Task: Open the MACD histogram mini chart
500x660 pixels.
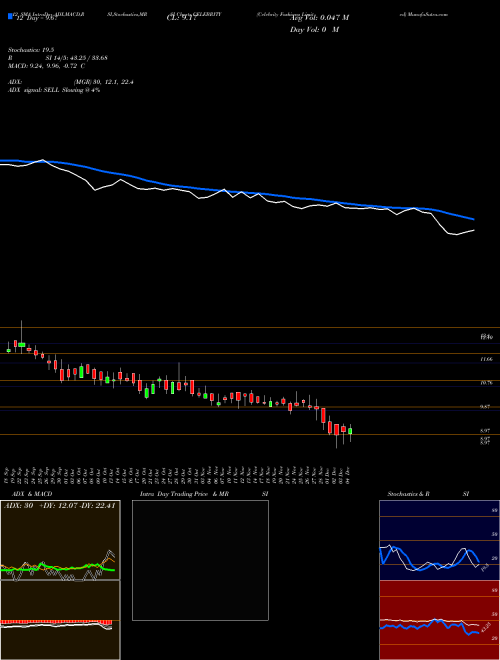Action: point(60,620)
